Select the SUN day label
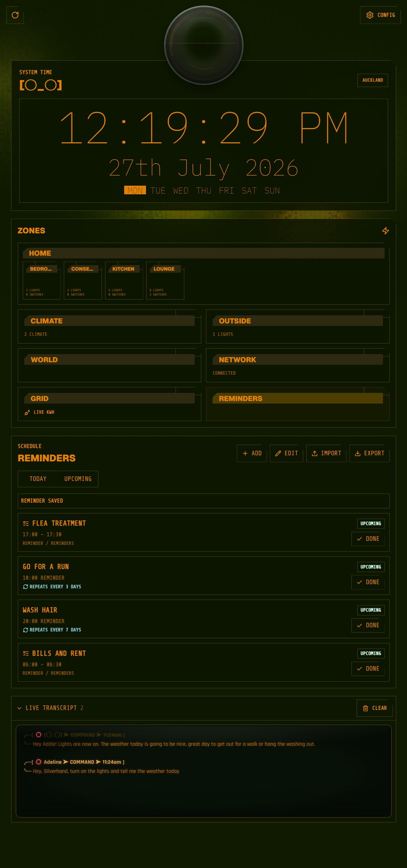407x868 pixels. click(272, 190)
